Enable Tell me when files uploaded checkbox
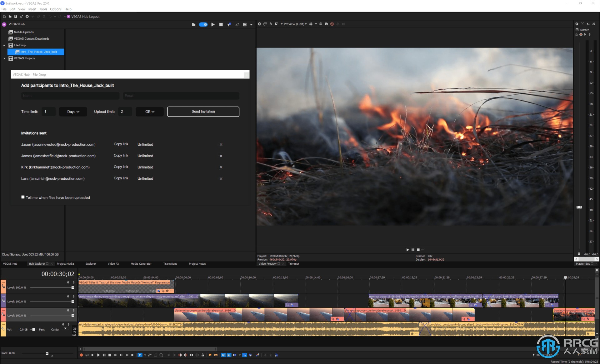The width and height of the screenshot is (600, 364). 23,197
